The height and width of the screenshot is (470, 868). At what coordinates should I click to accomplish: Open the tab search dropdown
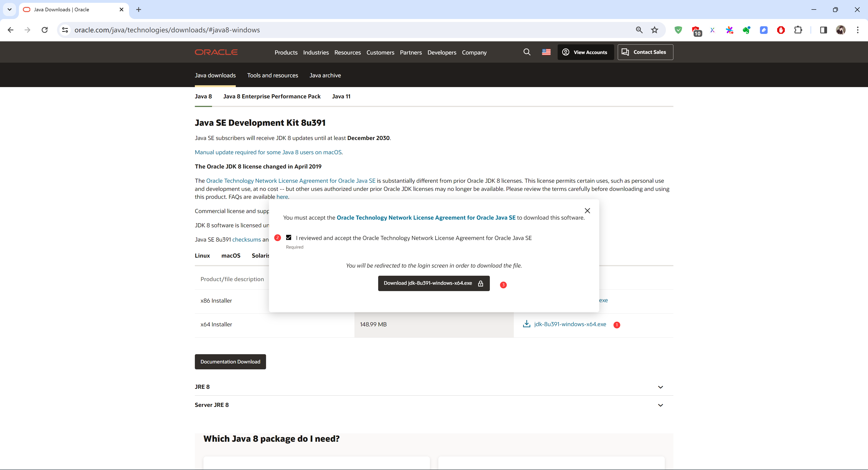coord(9,9)
